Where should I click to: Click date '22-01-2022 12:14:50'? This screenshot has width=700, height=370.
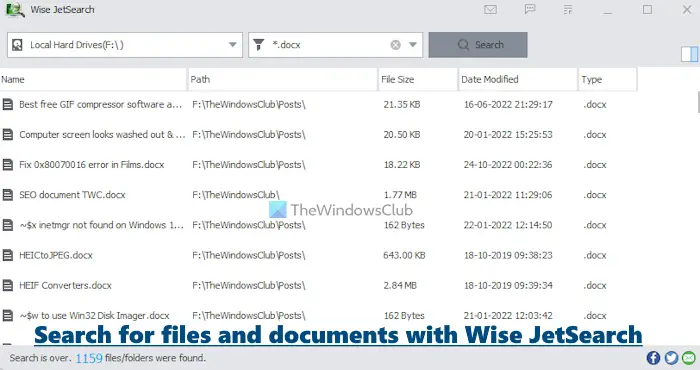(x=508, y=225)
